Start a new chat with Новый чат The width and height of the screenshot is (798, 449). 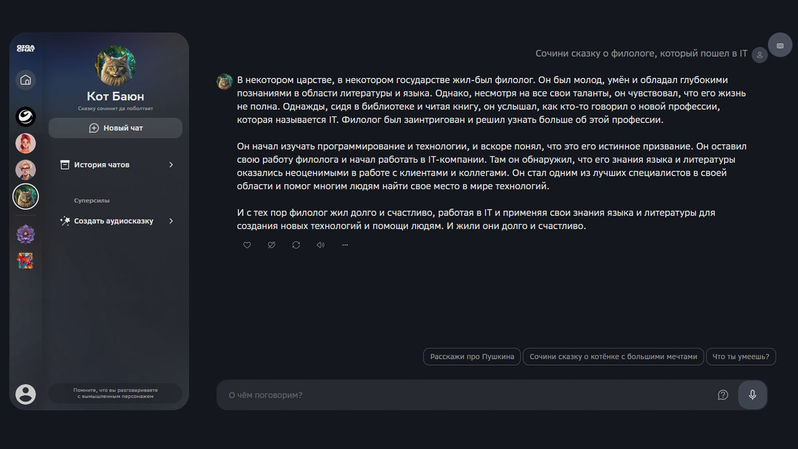116,128
